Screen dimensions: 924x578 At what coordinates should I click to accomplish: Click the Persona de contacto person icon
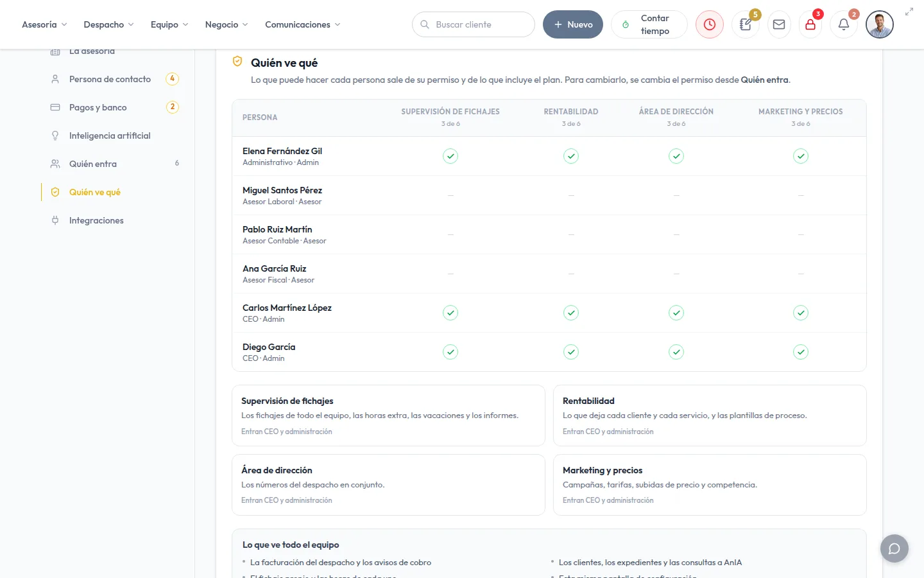click(x=55, y=79)
